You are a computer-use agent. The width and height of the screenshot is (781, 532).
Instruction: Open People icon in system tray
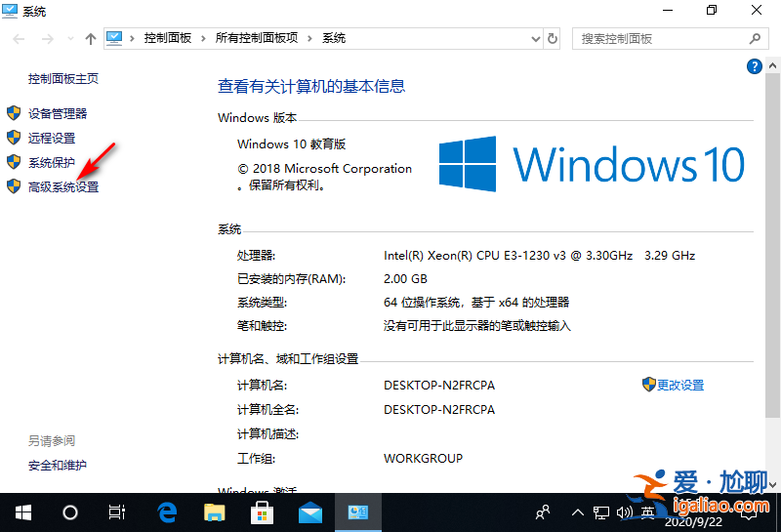tap(543, 512)
